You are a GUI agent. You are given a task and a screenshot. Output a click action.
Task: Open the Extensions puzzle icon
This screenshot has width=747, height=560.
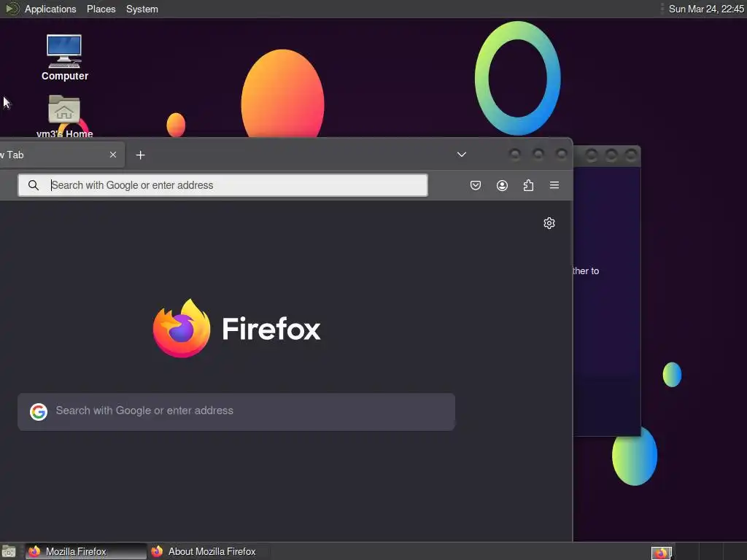(528, 185)
